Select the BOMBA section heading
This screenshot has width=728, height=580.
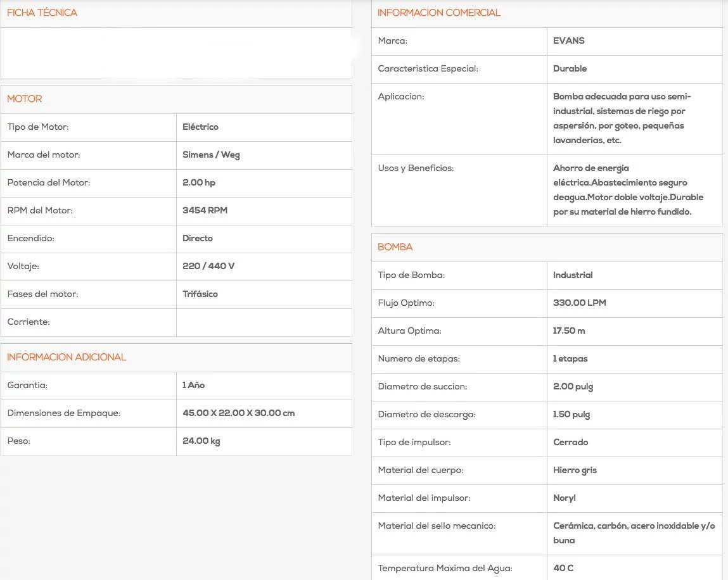coord(395,247)
